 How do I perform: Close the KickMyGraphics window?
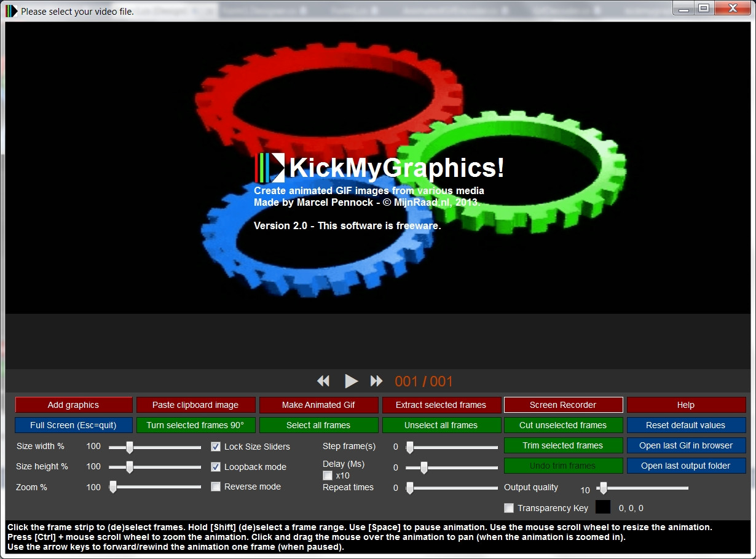pyautogui.click(x=732, y=8)
